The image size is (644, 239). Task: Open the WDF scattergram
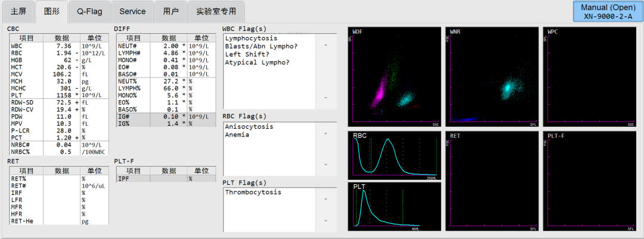(x=394, y=76)
